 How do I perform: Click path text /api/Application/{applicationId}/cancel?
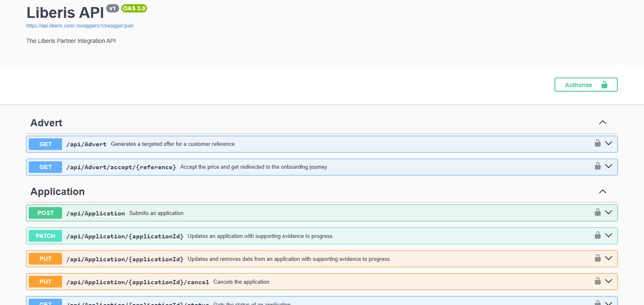coord(137,282)
